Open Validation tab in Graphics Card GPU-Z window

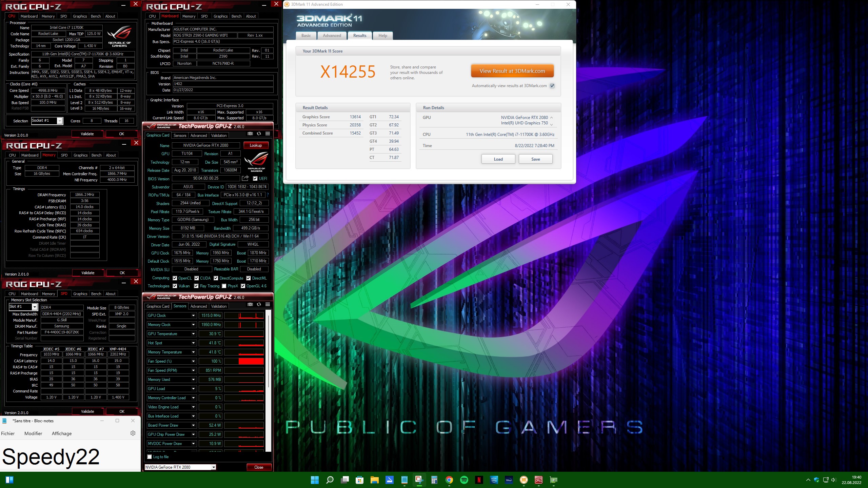(x=219, y=136)
